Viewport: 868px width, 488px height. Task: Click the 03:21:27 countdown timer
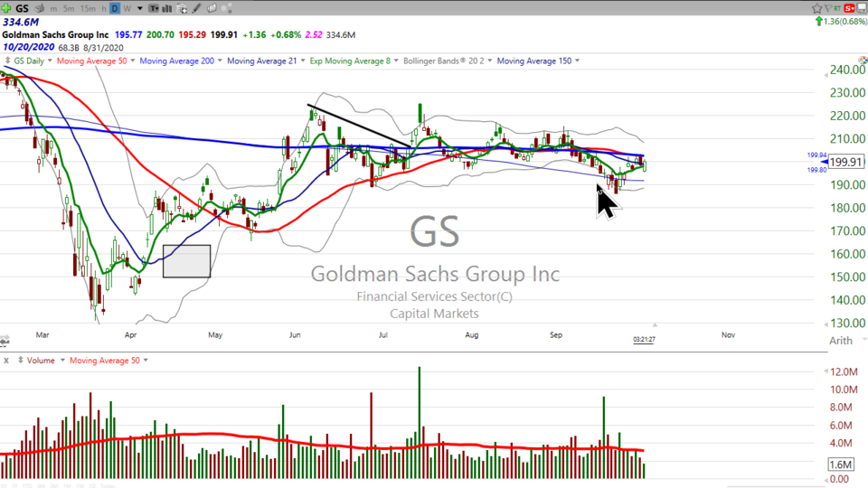[x=644, y=339]
